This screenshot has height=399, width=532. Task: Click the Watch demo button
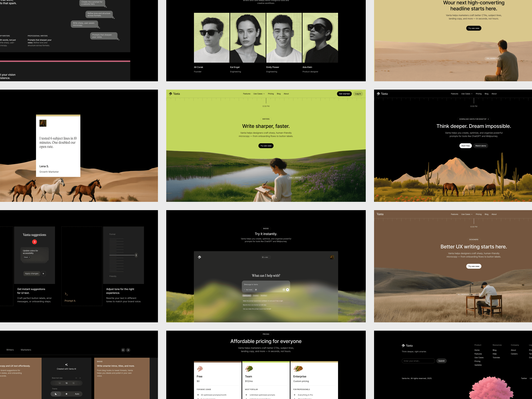pyautogui.click(x=480, y=146)
